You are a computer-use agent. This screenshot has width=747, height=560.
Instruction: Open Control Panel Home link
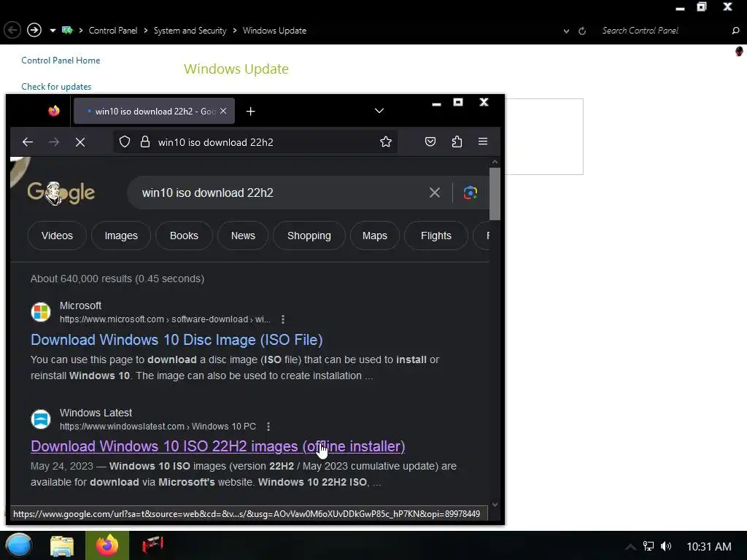coord(61,61)
